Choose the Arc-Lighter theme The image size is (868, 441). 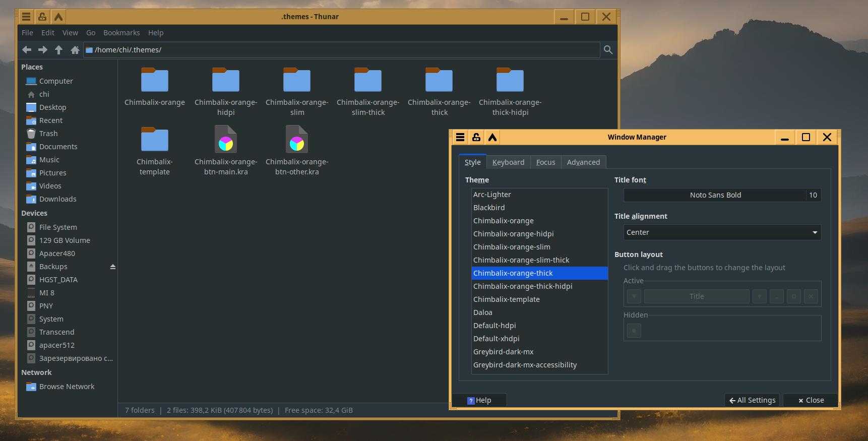tap(539, 195)
